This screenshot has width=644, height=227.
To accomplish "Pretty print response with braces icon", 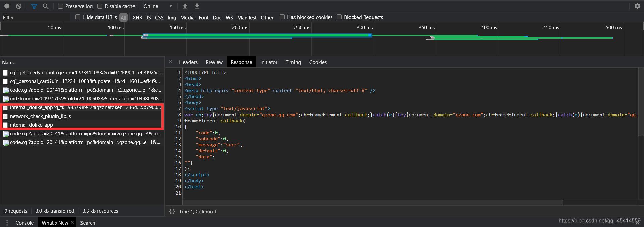I will coord(172,211).
